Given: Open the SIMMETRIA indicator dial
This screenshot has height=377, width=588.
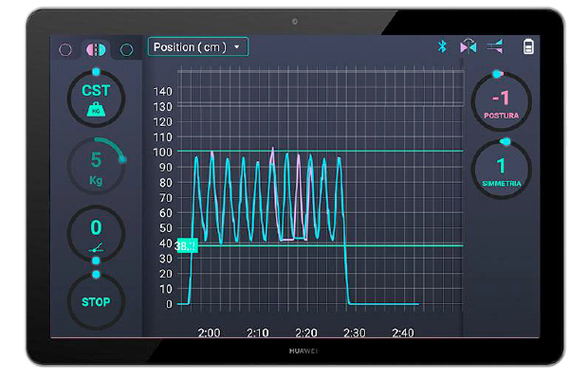Looking at the screenshot, I should pyautogui.click(x=502, y=170).
